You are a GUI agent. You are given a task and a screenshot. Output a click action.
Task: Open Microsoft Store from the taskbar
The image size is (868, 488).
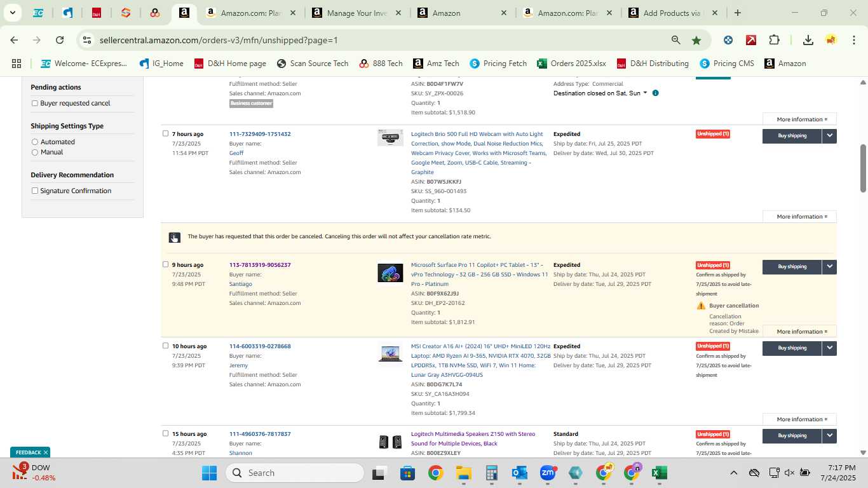[407, 473]
